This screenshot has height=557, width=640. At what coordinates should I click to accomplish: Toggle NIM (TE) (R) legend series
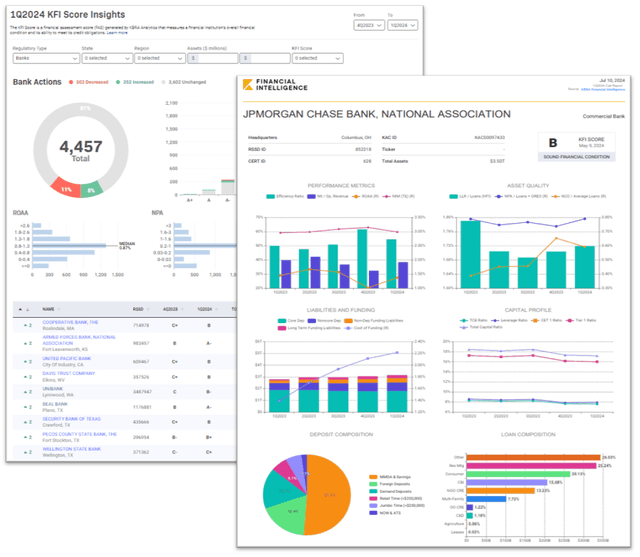(398, 197)
